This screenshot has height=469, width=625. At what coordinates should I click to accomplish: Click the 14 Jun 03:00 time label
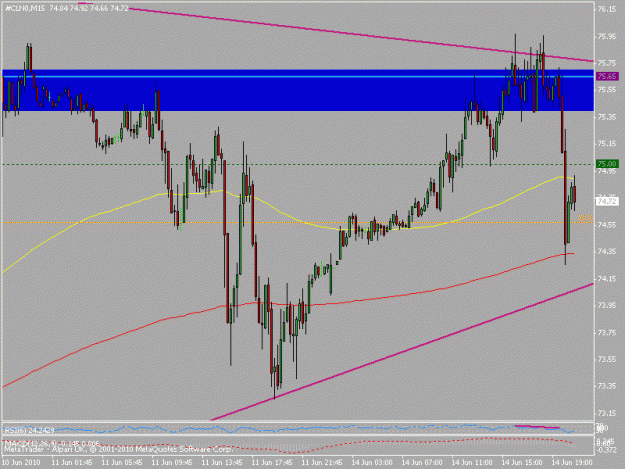[372, 463]
